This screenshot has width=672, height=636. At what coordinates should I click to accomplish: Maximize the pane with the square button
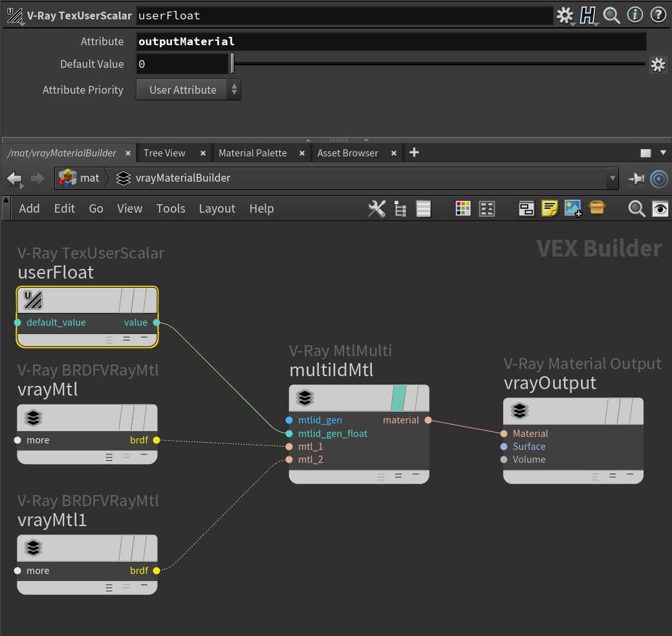pyautogui.click(x=645, y=153)
